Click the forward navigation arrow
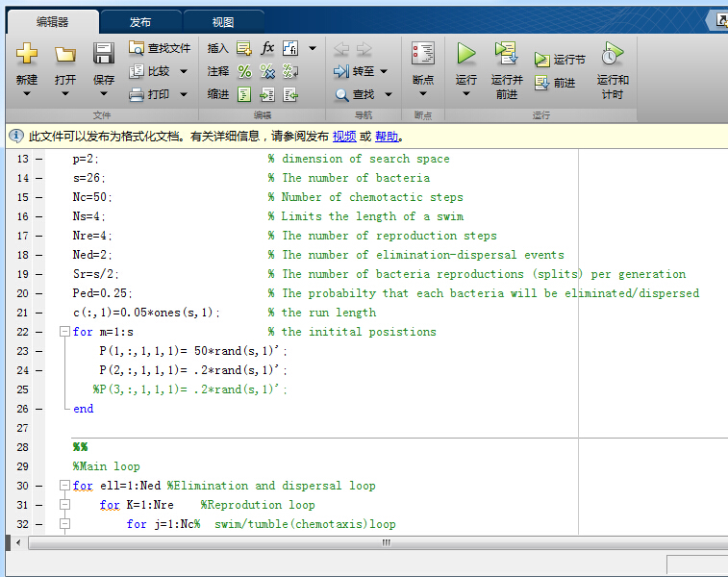 [364, 48]
